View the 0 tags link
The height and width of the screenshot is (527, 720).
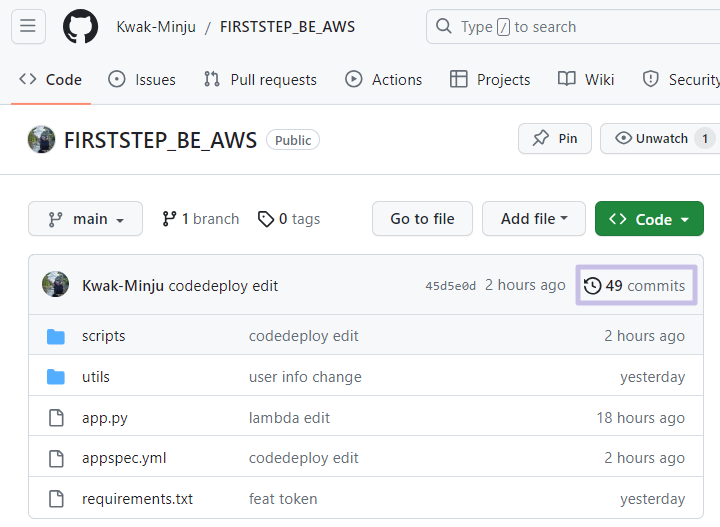[x=289, y=219]
